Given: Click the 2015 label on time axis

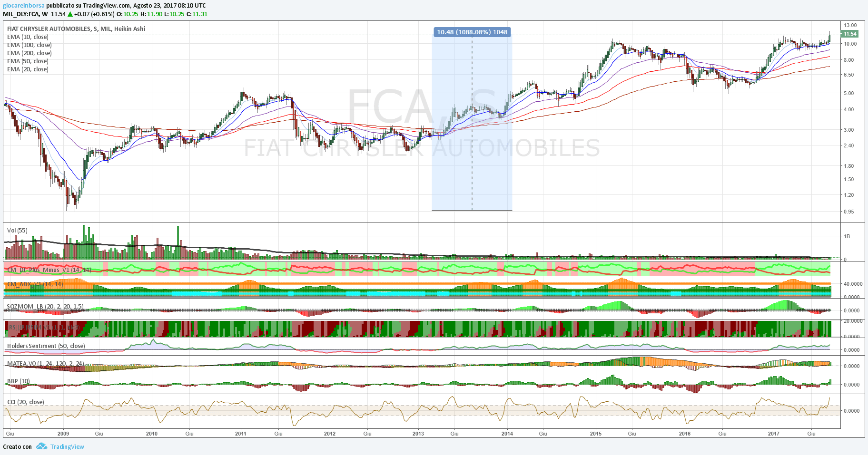Looking at the screenshot, I should coord(595,433).
